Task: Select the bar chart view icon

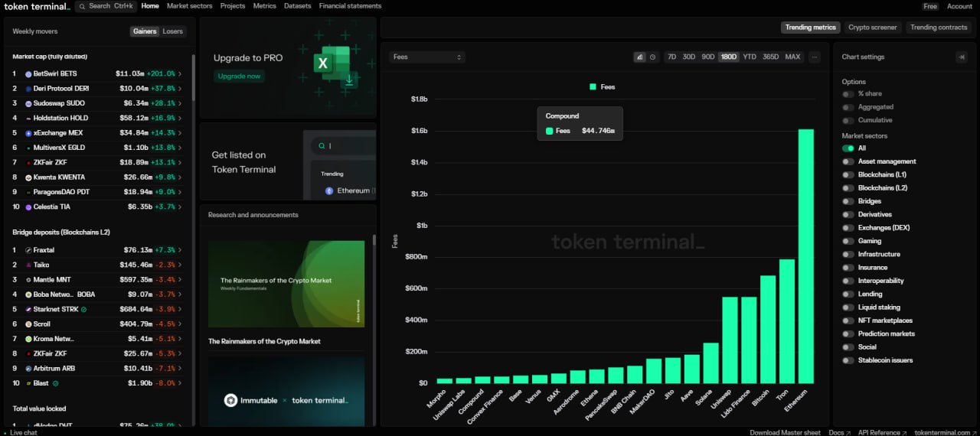Action: click(x=639, y=57)
